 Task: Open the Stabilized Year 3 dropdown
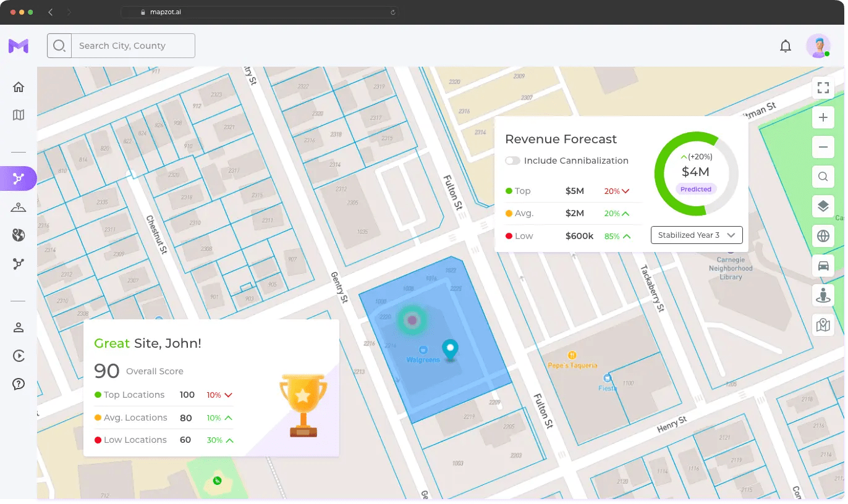coord(697,235)
